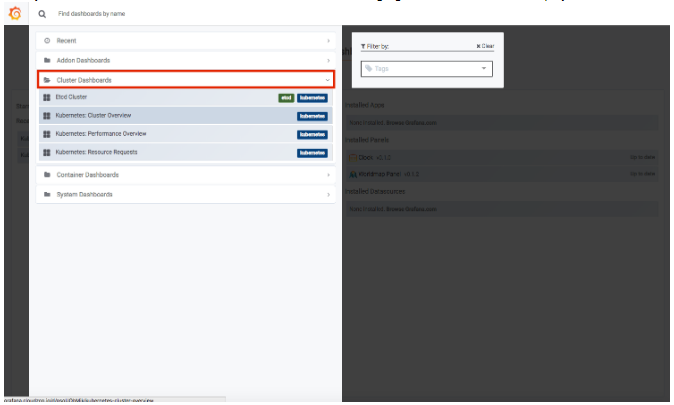Expand the System Dashboards chevron
The width and height of the screenshot is (674, 405).
click(x=328, y=195)
